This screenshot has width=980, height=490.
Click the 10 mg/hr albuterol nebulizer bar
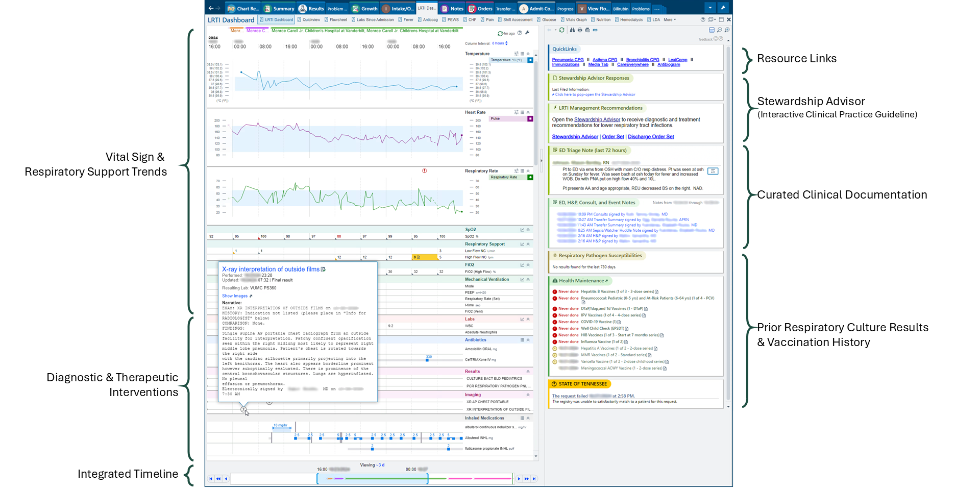(282, 427)
